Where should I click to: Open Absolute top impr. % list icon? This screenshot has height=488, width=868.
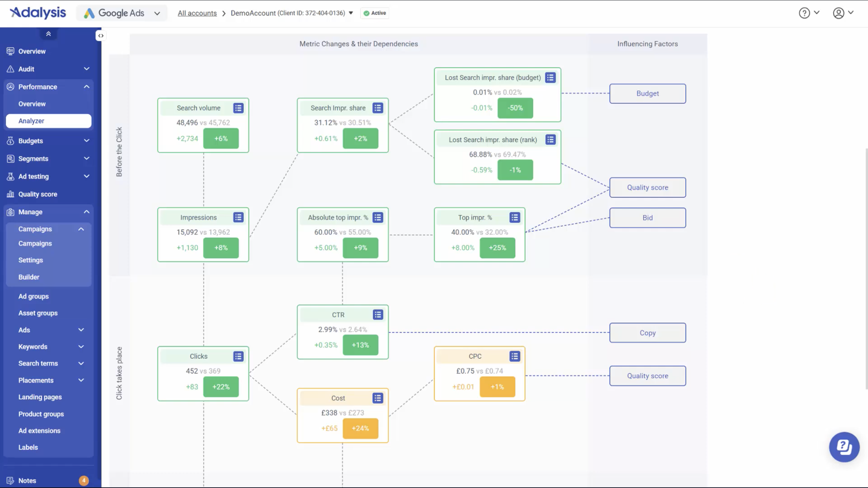[x=378, y=218]
